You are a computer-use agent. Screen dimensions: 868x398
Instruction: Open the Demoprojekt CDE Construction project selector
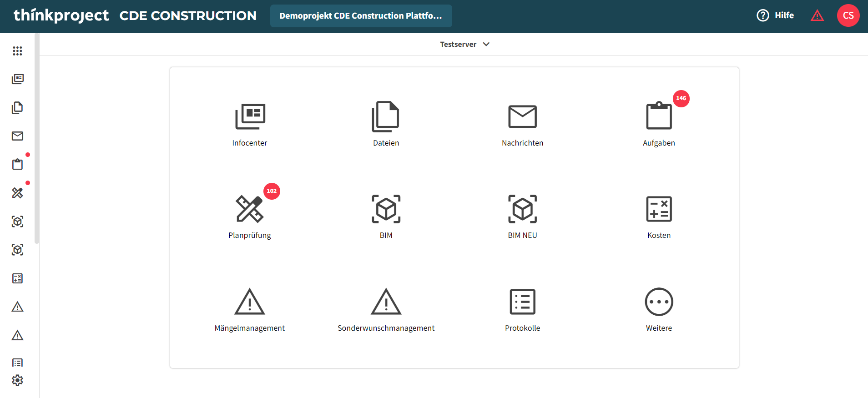(x=361, y=16)
